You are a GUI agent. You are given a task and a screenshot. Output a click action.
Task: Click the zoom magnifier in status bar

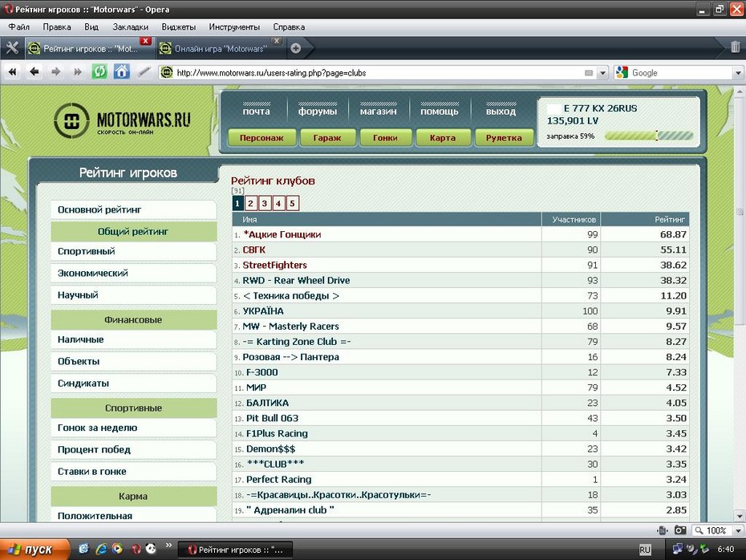click(x=699, y=530)
